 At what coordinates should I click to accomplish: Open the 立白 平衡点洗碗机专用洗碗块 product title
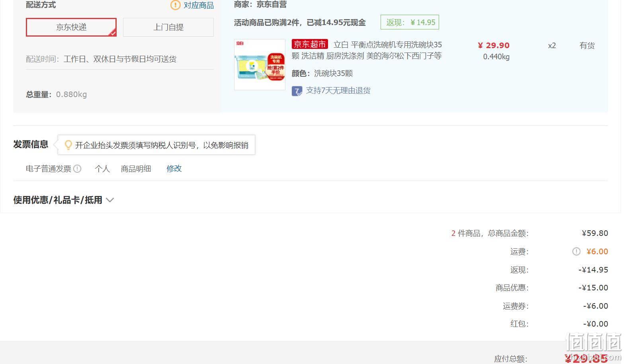(367, 50)
